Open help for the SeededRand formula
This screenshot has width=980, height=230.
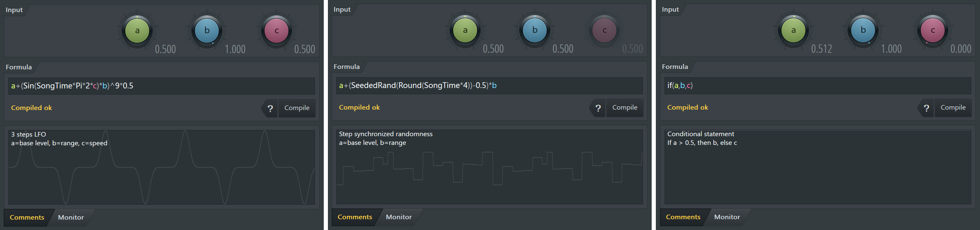pyautogui.click(x=598, y=108)
